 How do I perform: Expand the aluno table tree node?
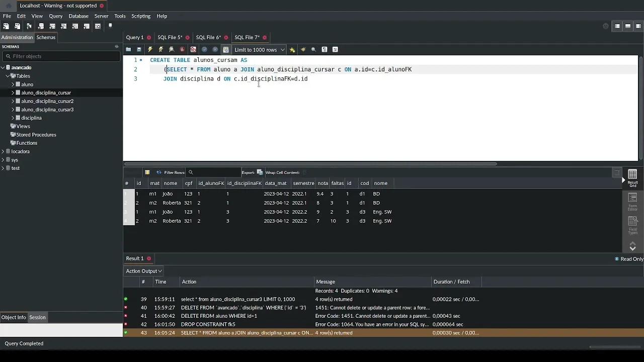click(x=13, y=84)
